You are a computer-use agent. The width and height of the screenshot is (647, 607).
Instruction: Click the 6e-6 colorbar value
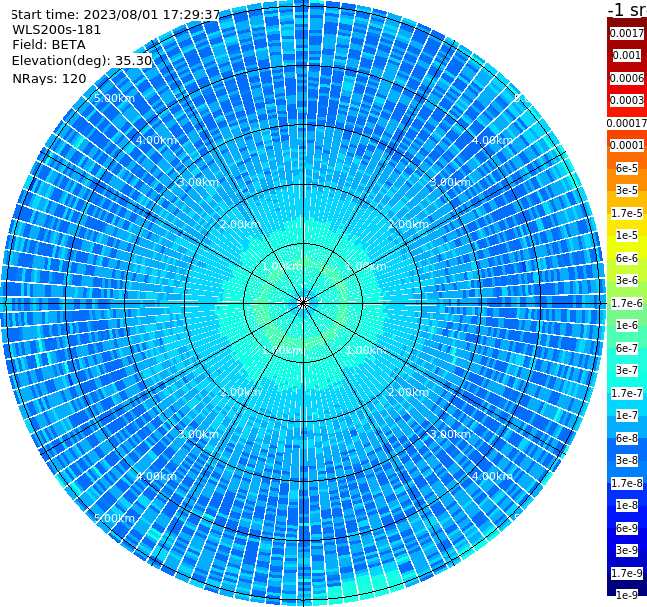(x=627, y=258)
